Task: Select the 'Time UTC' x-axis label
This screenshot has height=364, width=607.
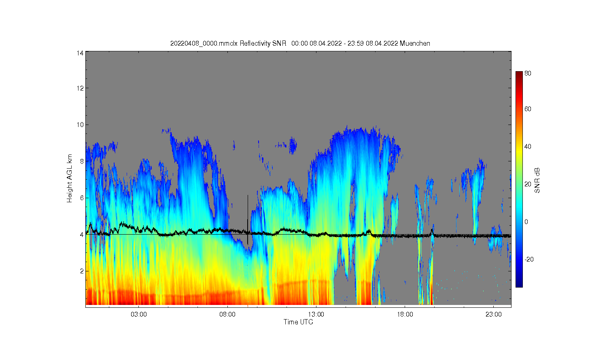Action: pos(298,322)
